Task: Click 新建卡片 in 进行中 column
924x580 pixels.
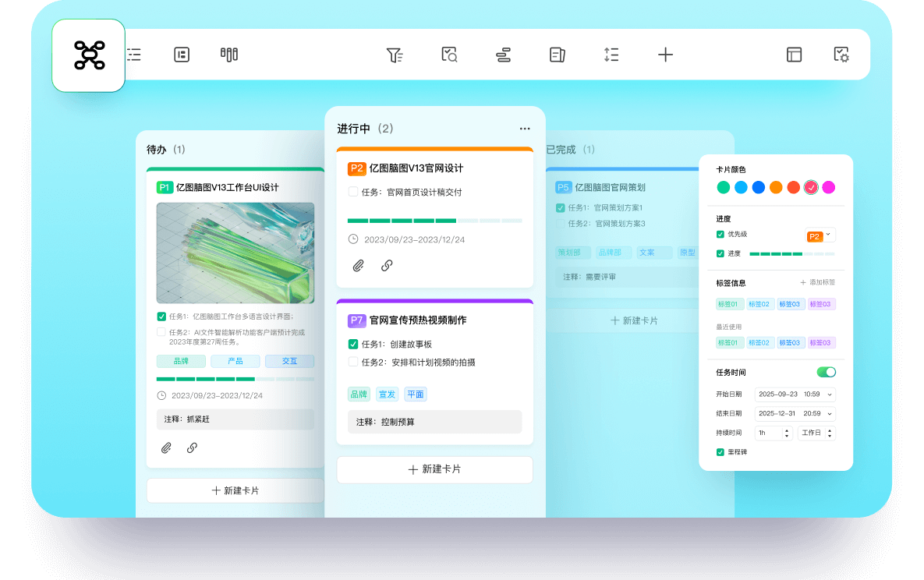Action: point(435,470)
